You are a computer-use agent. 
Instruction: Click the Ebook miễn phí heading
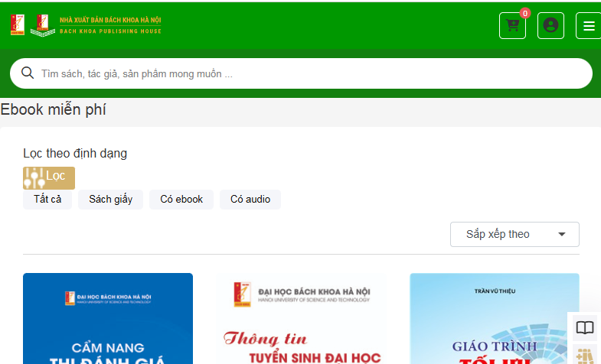click(53, 110)
